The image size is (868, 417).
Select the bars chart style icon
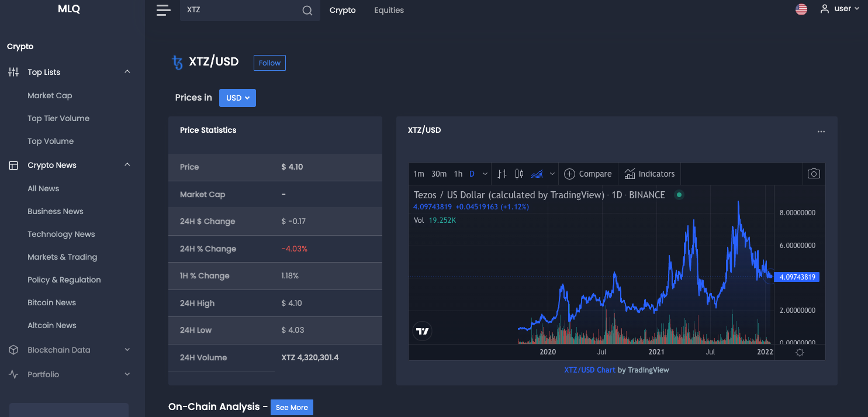tap(502, 174)
